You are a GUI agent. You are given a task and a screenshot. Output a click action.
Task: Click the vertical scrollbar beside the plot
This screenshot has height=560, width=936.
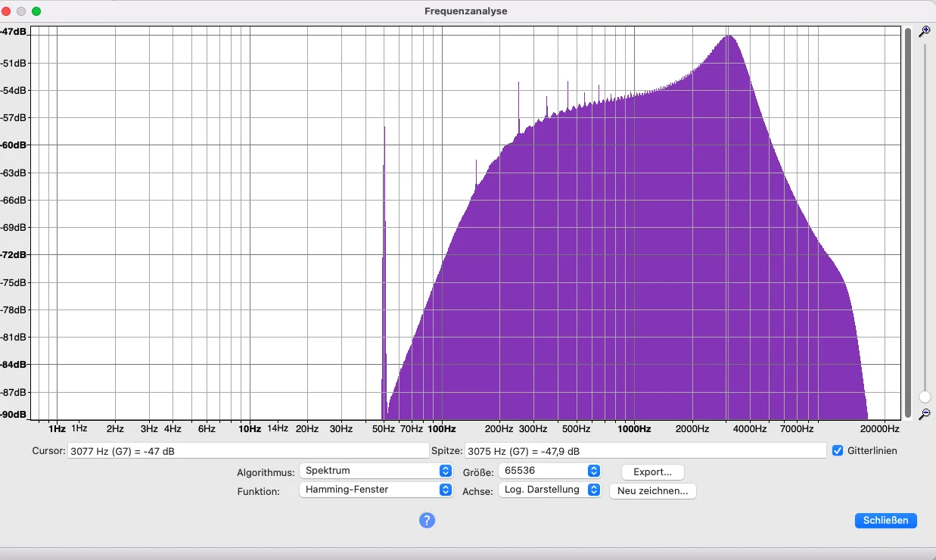tap(908, 222)
